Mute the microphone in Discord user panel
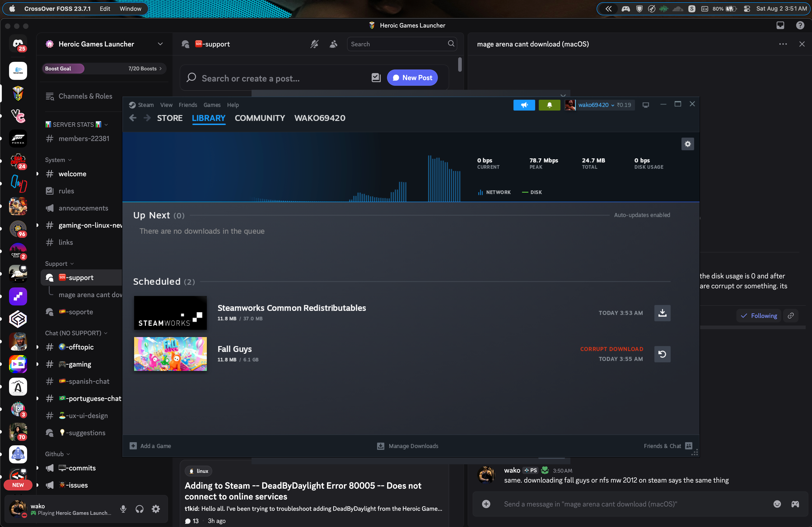Image resolution: width=812 pixels, height=527 pixels. 123,509
